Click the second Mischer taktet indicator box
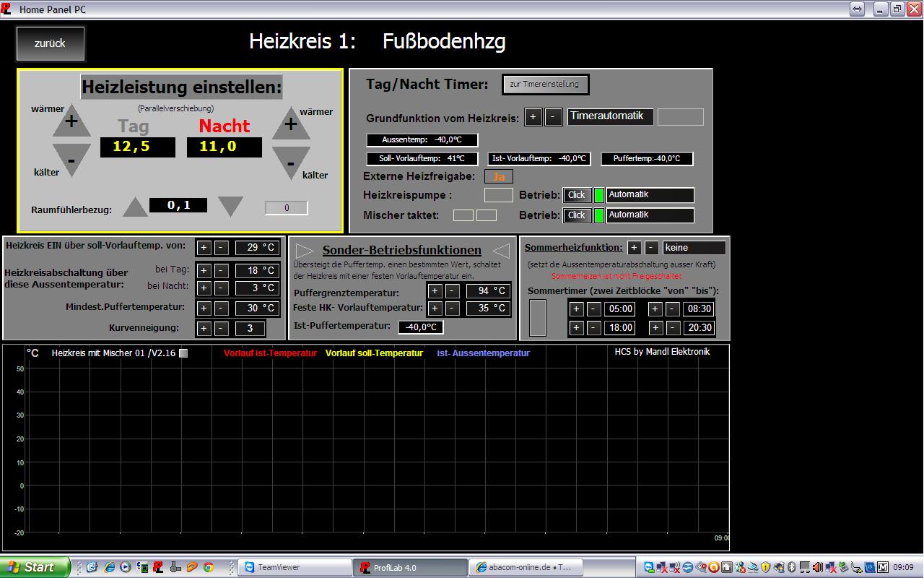The height and width of the screenshot is (578, 924). [487, 215]
